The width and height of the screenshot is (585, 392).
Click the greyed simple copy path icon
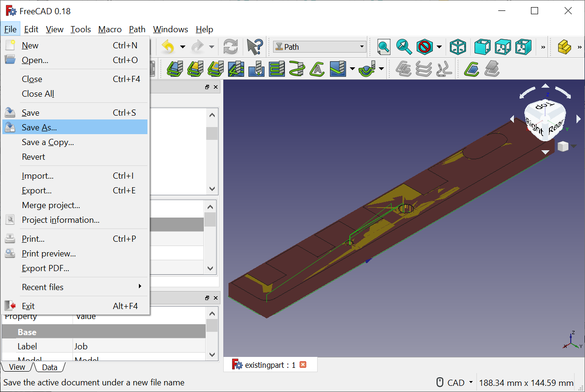[444, 69]
